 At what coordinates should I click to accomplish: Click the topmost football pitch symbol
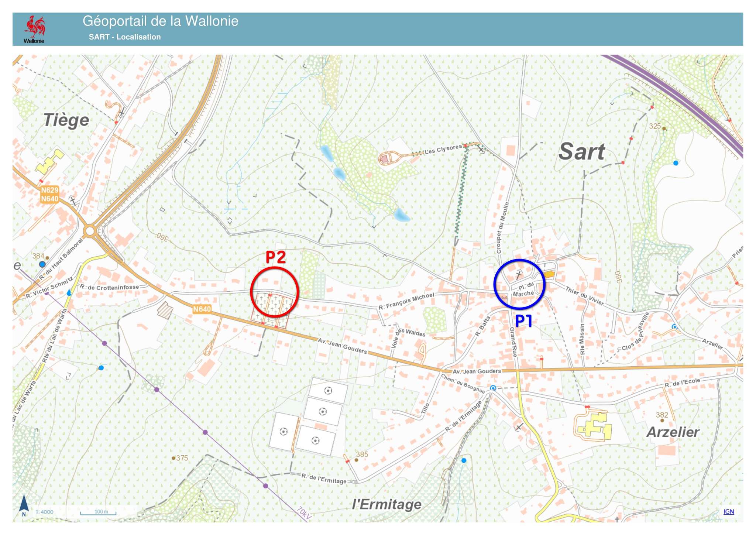[328, 390]
